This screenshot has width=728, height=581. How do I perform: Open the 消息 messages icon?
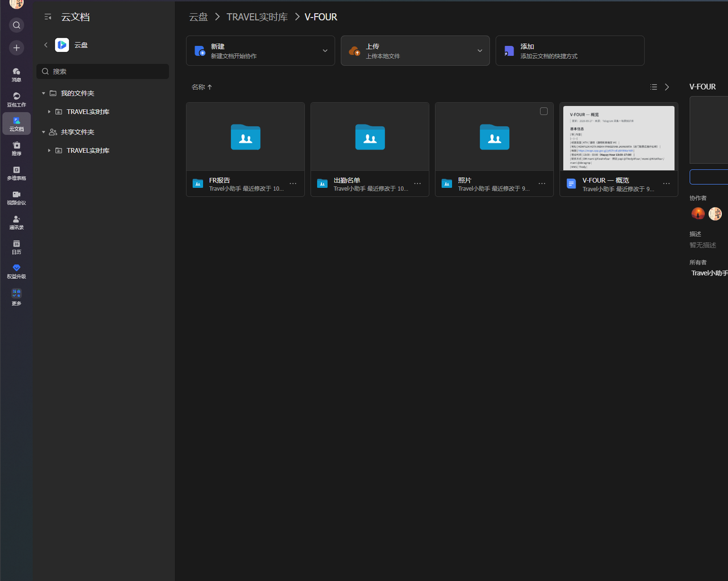click(16, 74)
